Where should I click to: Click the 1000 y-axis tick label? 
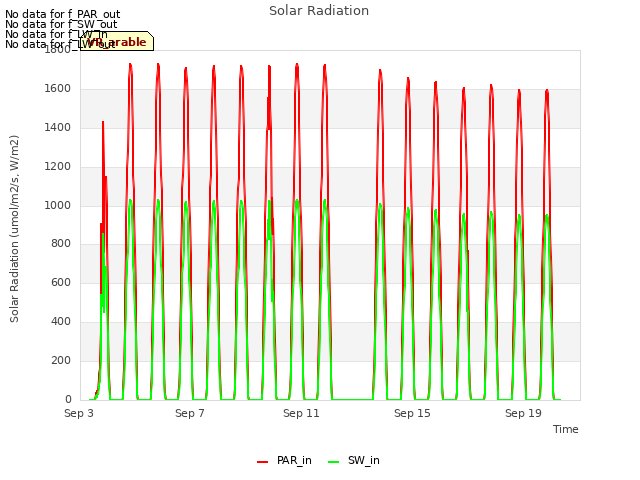tap(58, 205)
